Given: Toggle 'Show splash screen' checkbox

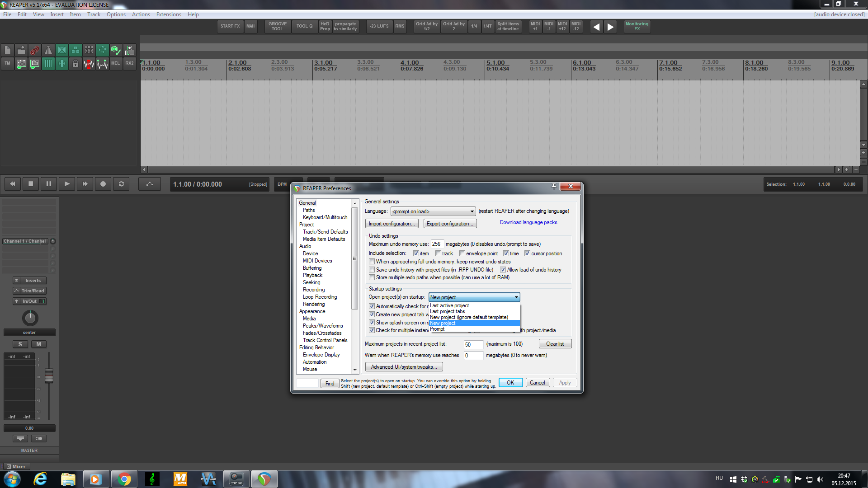Looking at the screenshot, I should coord(372,323).
